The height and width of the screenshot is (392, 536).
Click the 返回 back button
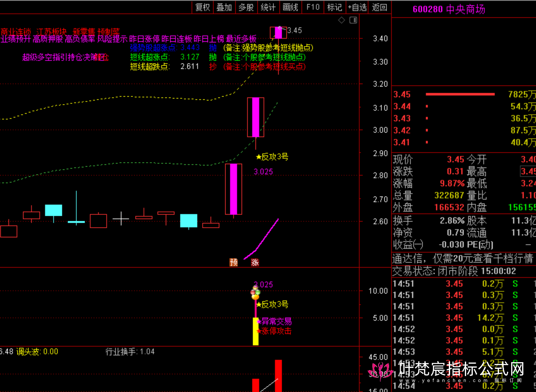coord(379,7)
